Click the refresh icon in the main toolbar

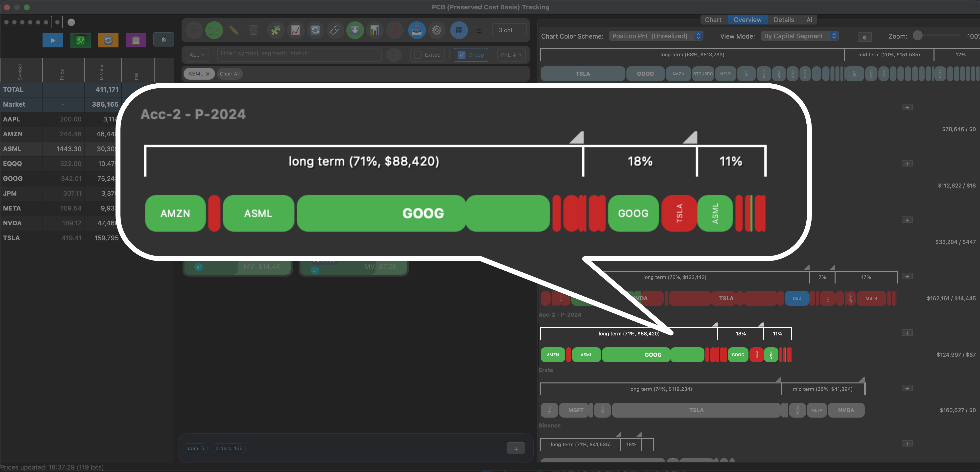[315, 30]
